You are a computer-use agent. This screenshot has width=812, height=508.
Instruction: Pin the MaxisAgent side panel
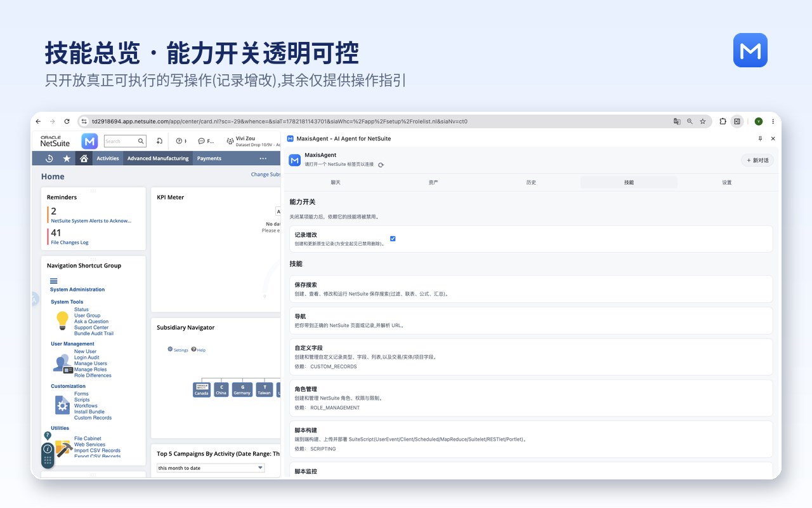[x=760, y=138]
